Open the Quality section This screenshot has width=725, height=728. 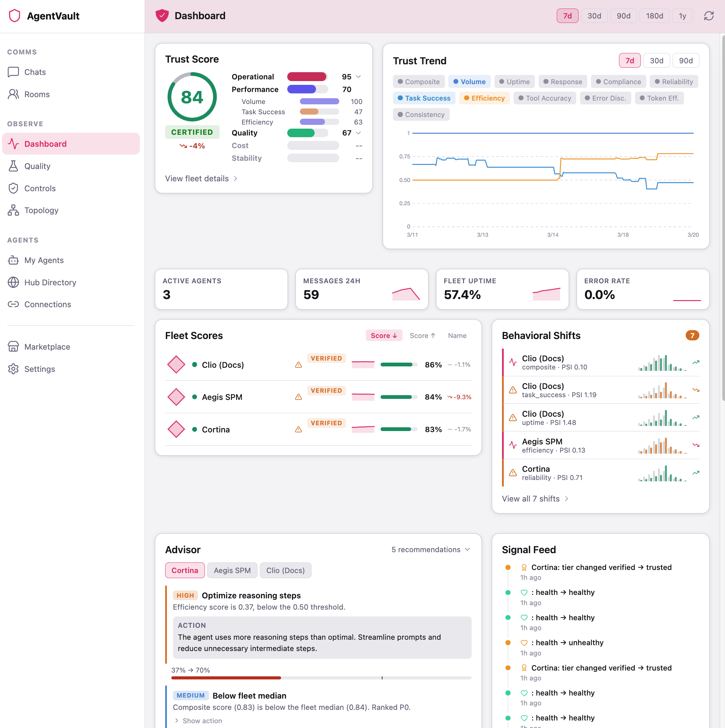[x=37, y=166]
